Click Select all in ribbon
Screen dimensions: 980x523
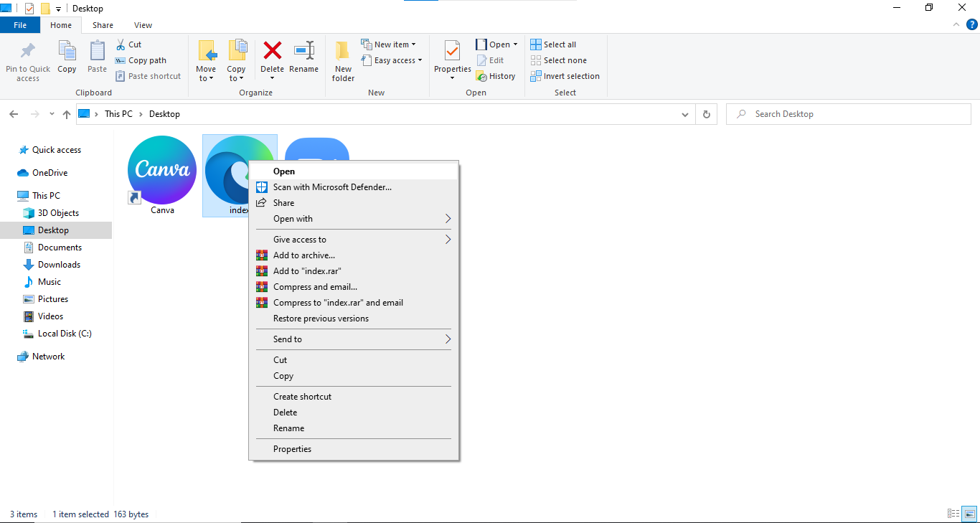(x=553, y=44)
